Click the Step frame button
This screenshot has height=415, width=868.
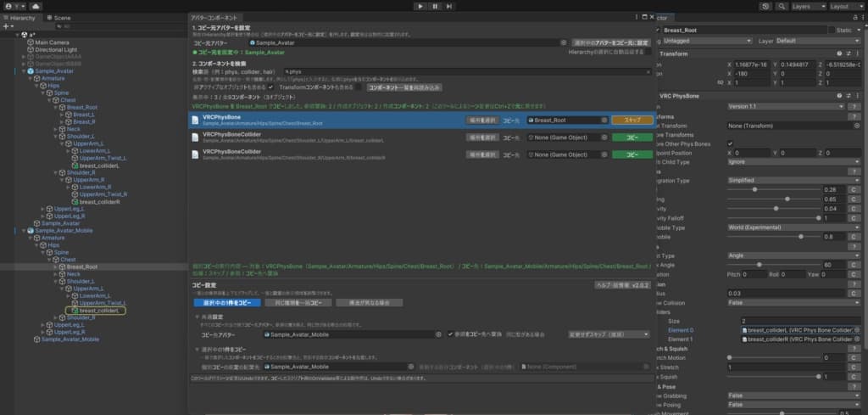[x=449, y=6]
